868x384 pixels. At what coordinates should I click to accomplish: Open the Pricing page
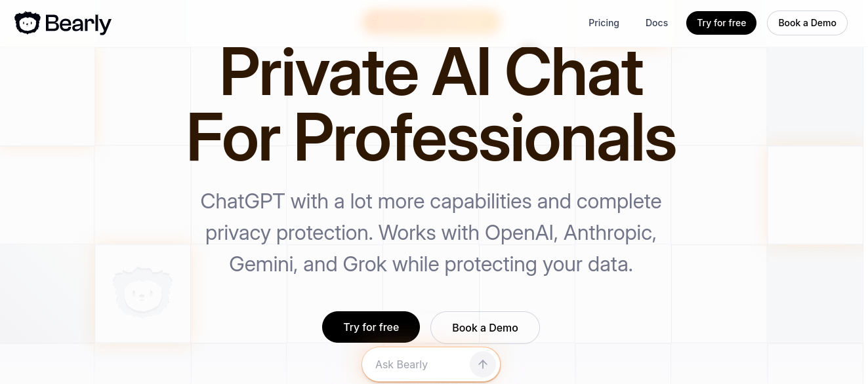[604, 23]
